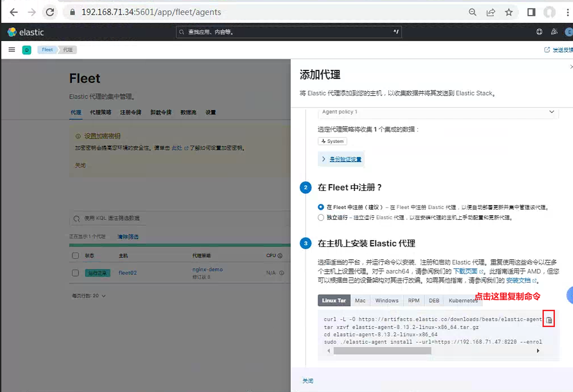Click the browser back arrow

[x=14, y=12]
